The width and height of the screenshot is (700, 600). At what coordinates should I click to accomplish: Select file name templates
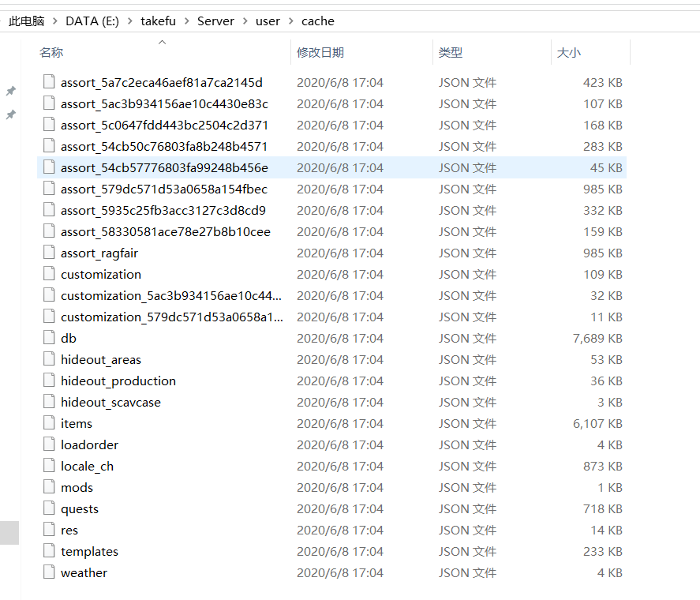pyautogui.click(x=89, y=552)
